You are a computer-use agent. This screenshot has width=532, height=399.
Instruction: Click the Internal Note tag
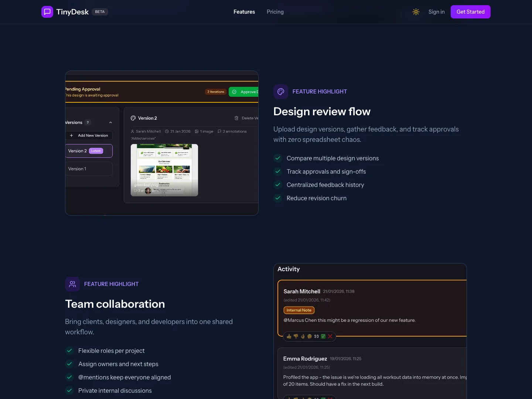pyautogui.click(x=299, y=310)
